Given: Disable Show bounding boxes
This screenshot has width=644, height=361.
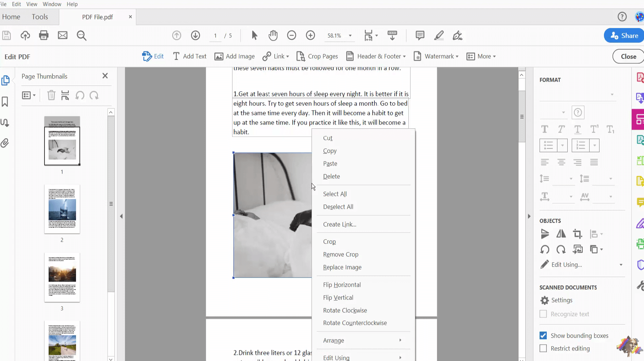Looking at the screenshot, I should 544,336.
